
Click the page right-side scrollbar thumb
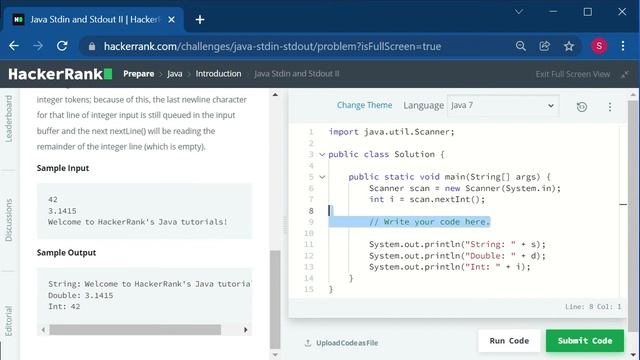pos(633,216)
